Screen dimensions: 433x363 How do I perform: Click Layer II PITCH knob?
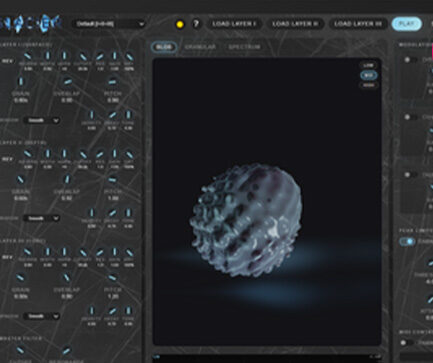[113, 180]
